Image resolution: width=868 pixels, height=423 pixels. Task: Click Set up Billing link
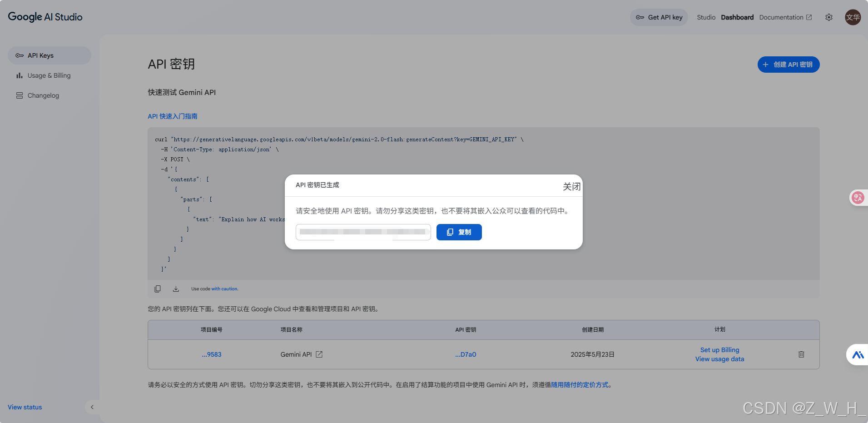click(719, 350)
